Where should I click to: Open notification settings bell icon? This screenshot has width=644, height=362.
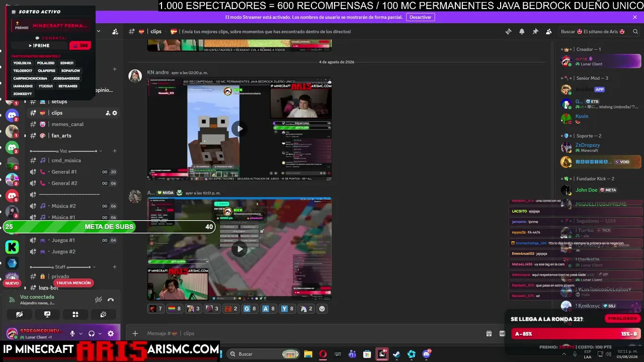(522, 31)
